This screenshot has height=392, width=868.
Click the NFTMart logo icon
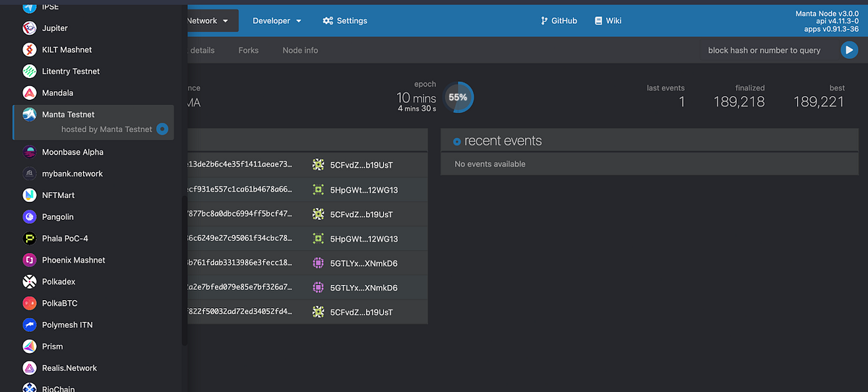pos(30,195)
